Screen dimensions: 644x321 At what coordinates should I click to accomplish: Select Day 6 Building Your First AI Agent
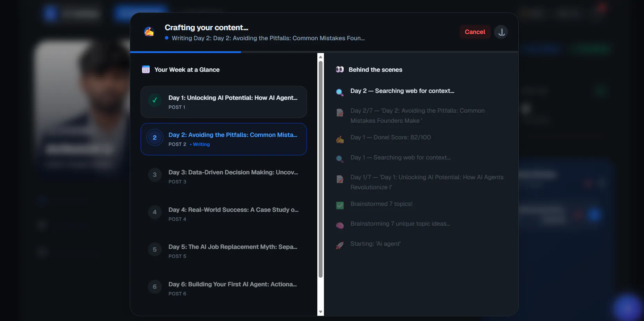click(224, 288)
